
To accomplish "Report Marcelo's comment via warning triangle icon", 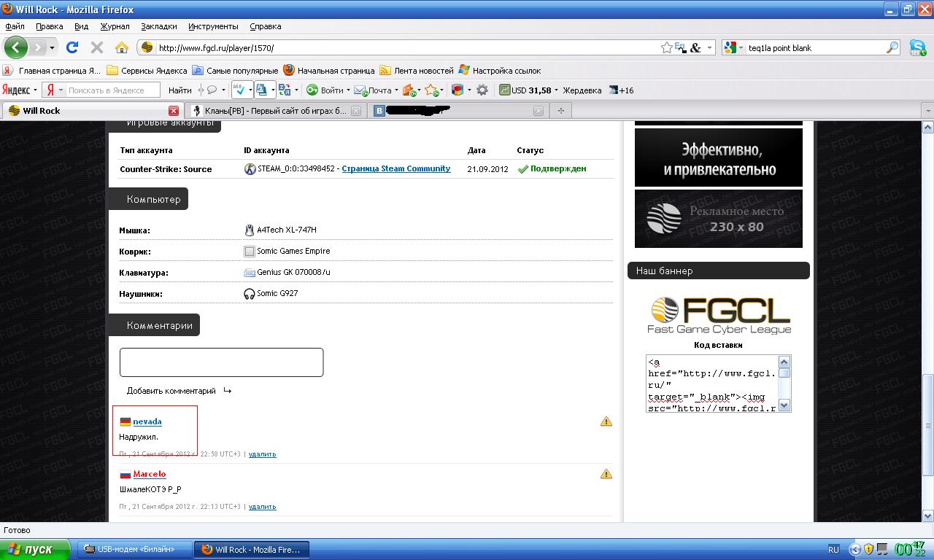I will pos(606,474).
